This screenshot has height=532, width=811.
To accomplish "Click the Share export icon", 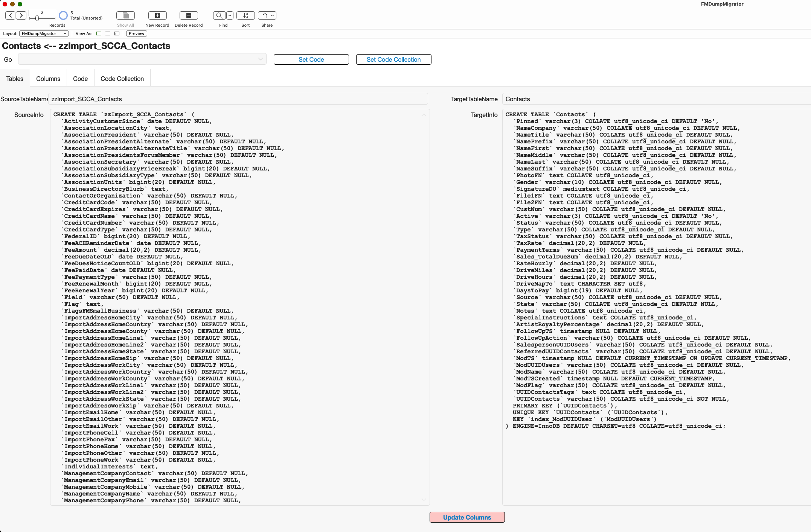I will coord(265,15).
